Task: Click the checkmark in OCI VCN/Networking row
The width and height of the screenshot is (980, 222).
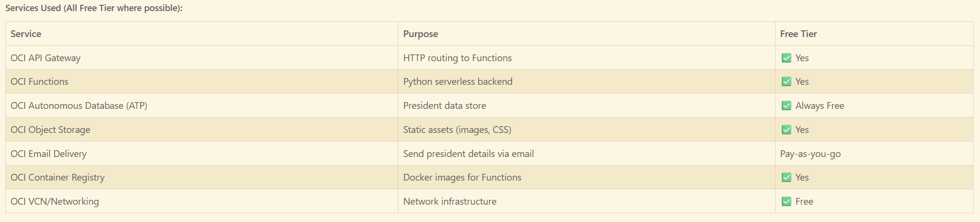Action: coord(786,201)
